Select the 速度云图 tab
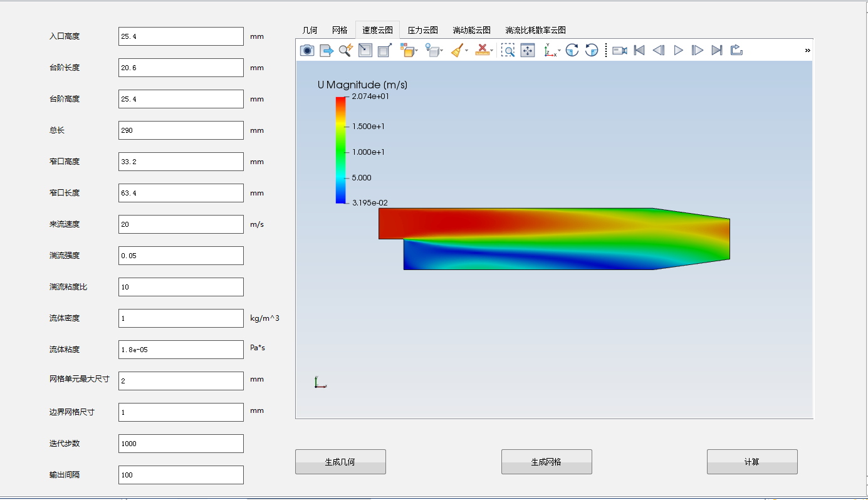 (x=377, y=29)
